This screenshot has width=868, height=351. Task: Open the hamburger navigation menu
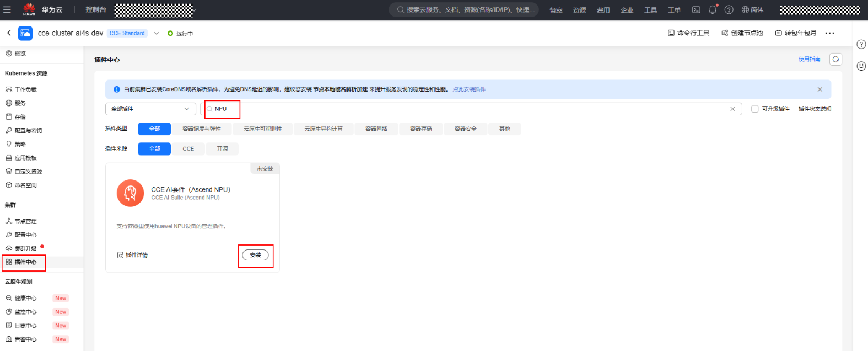click(x=7, y=9)
